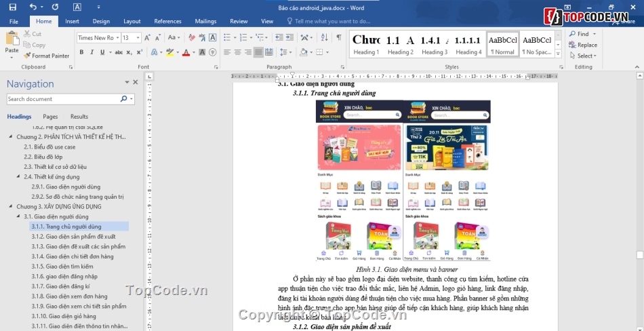Open the font size dropdown
The height and width of the screenshot is (331, 644).
[138, 38]
